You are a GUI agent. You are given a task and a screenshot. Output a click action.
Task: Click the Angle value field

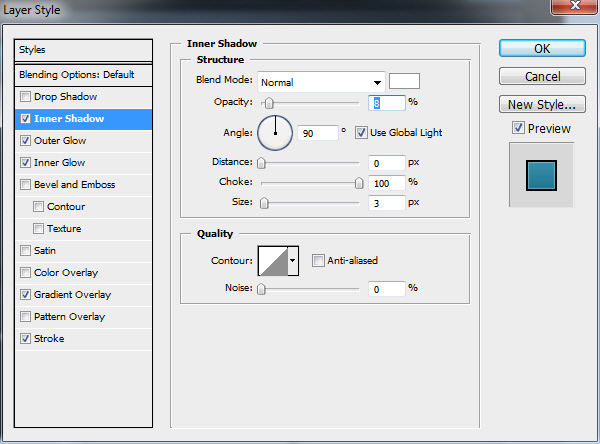click(x=318, y=133)
